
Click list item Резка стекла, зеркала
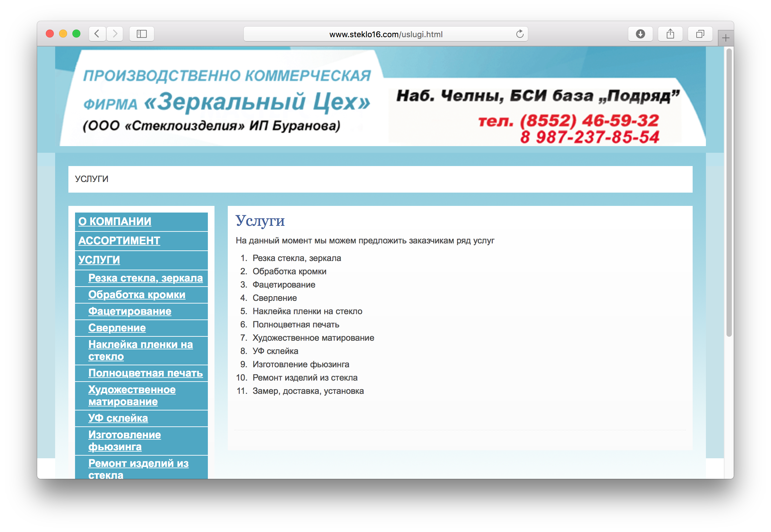(297, 258)
